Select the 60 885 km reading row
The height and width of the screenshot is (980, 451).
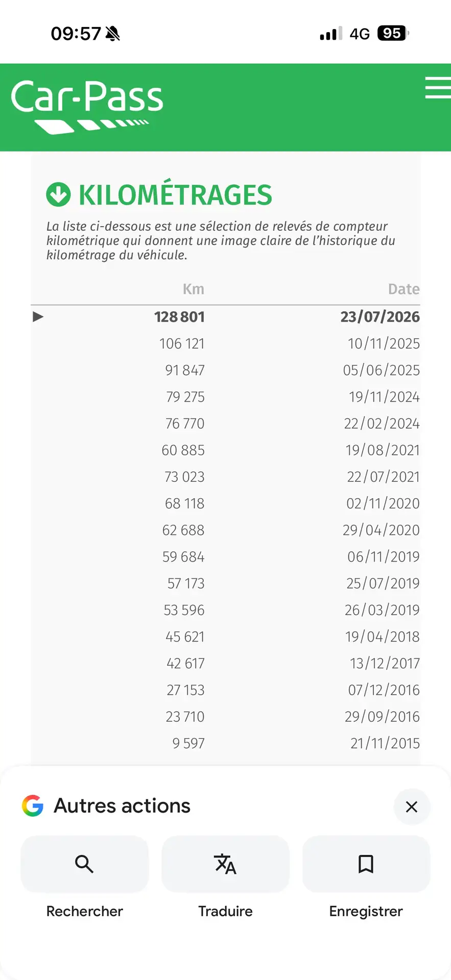[x=226, y=450]
